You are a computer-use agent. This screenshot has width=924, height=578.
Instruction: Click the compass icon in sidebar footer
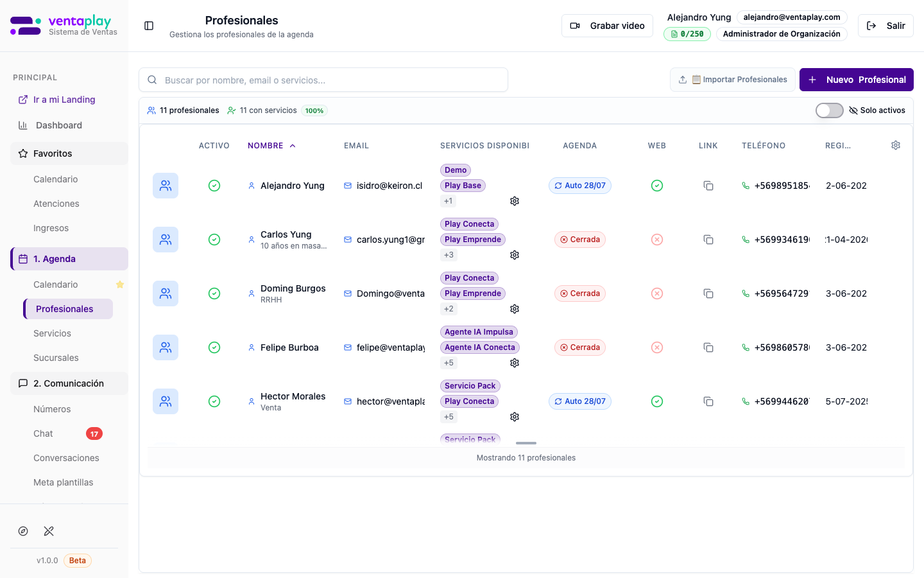[23, 531]
